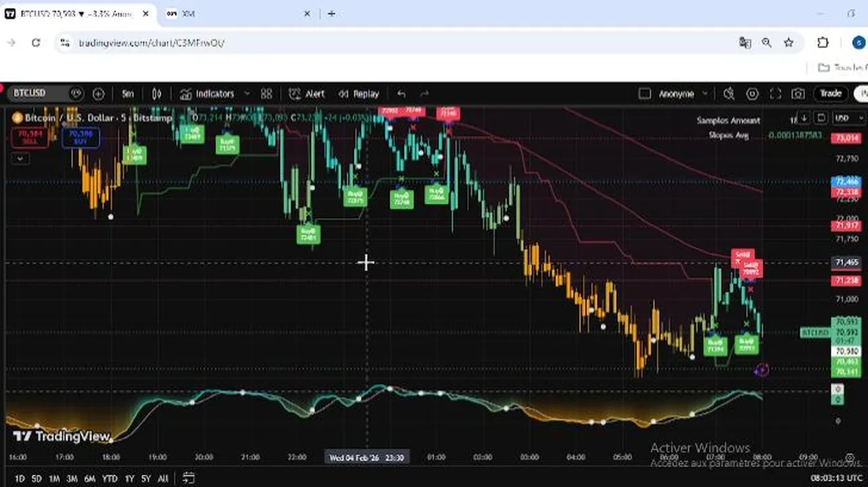Viewport: 868px width, 487px height.
Task: Open the quick search icon in toolbar
Action: pos(729,94)
